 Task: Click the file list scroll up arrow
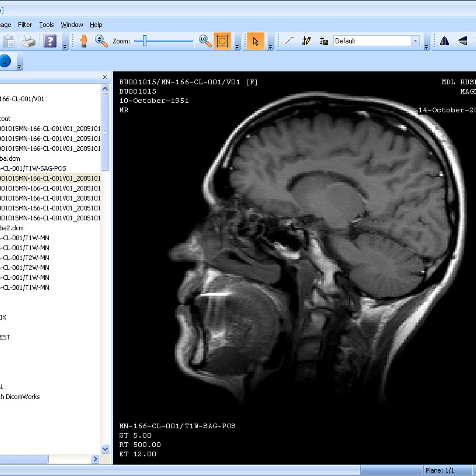(105, 89)
